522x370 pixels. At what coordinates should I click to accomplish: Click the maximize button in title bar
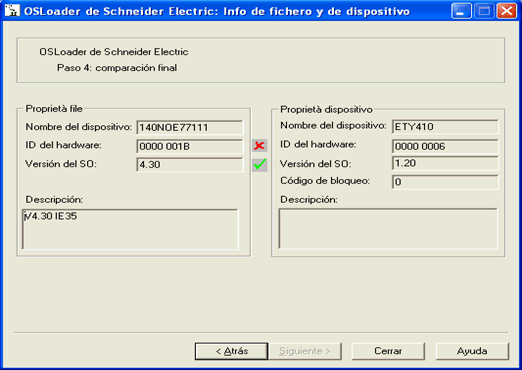[x=484, y=11]
